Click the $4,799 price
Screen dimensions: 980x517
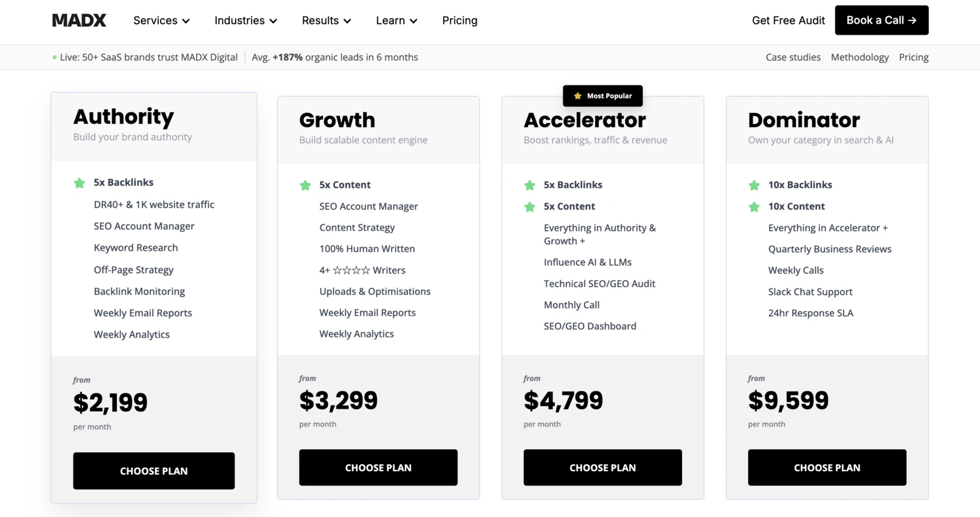click(x=563, y=400)
